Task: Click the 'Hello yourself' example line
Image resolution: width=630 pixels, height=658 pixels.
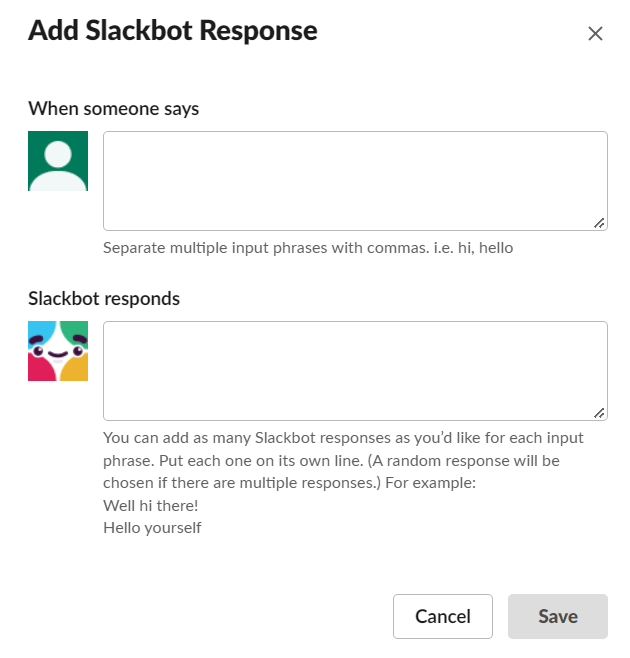Action: point(152,528)
